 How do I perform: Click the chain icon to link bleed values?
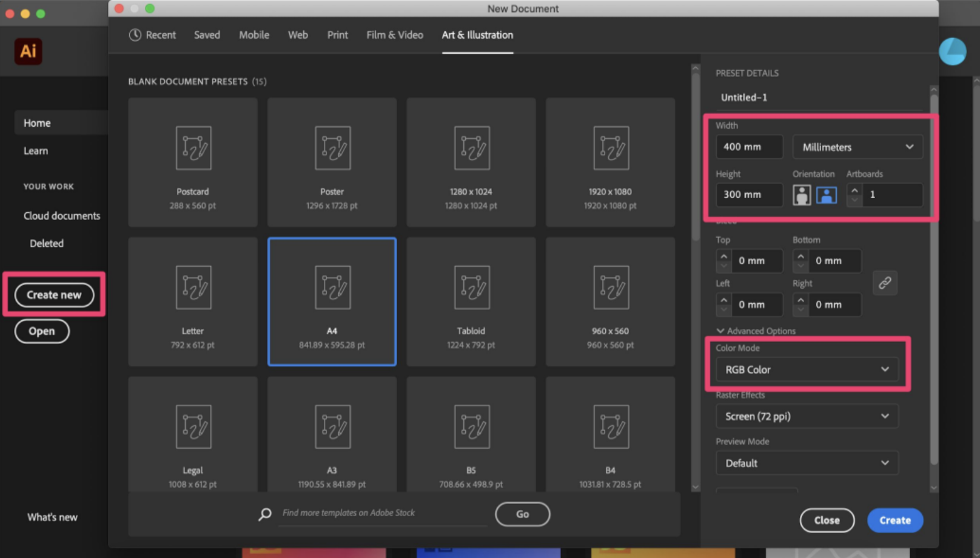pos(885,283)
